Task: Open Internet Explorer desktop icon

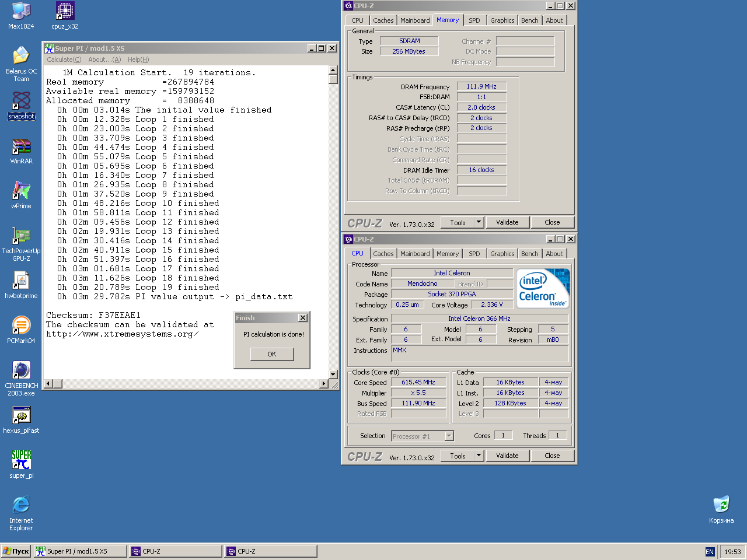Action: tap(21, 513)
